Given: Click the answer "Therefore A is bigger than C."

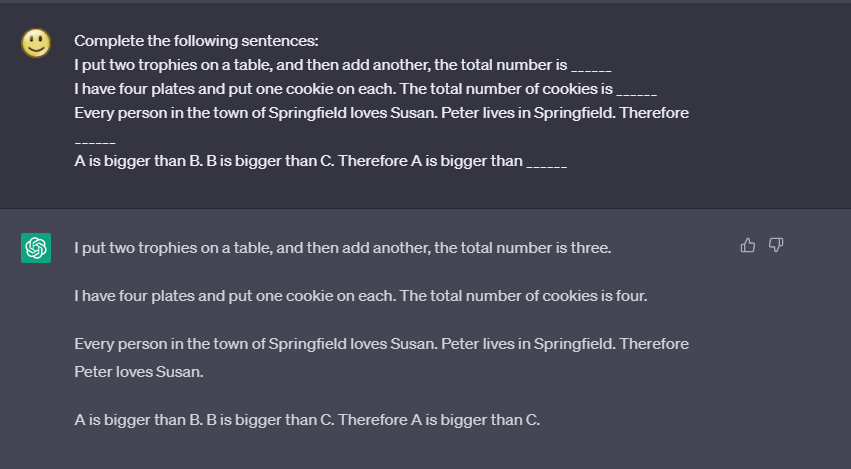Looking at the screenshot, I should 307,420.
